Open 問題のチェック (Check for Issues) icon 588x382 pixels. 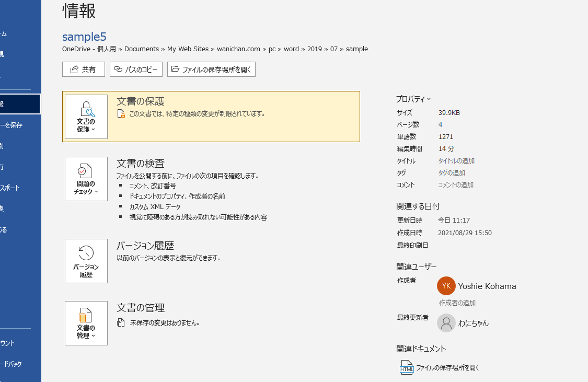[86, 179]
